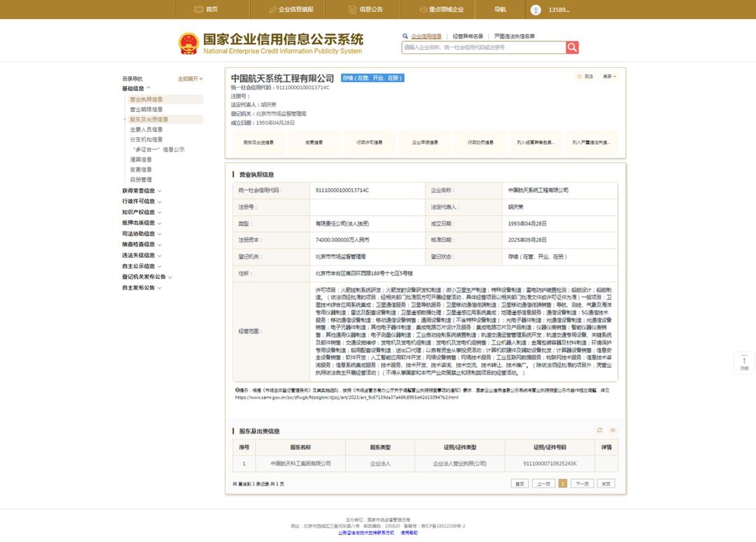Open 业务咨询与技术支持联系方式 footer link
The height and width of the screenshot is (542, 756).
(366, 533)
